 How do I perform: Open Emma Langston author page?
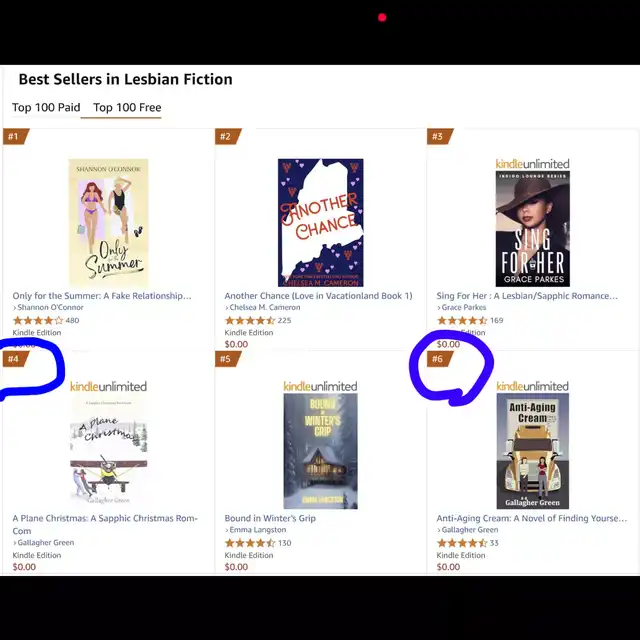256,530
